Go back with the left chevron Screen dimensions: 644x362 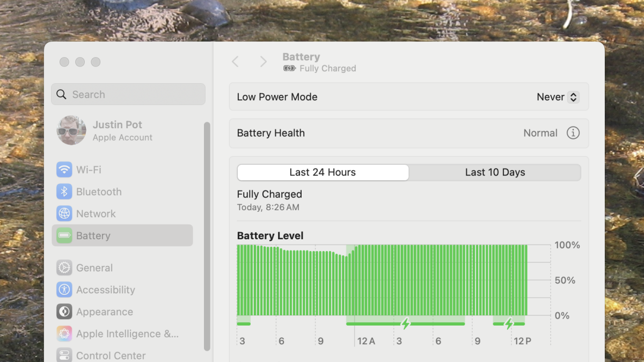(235, 62)
